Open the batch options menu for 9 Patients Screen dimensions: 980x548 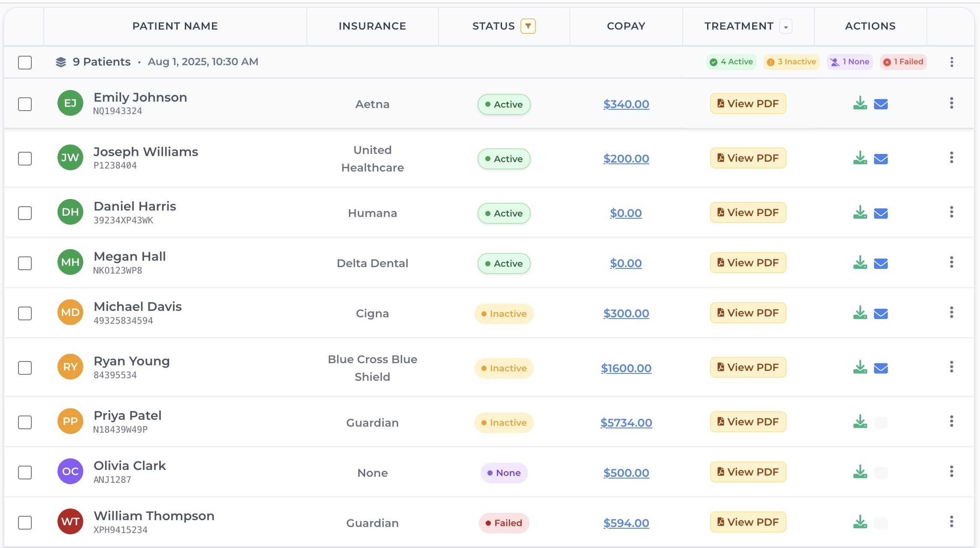[x=951, y=62]
